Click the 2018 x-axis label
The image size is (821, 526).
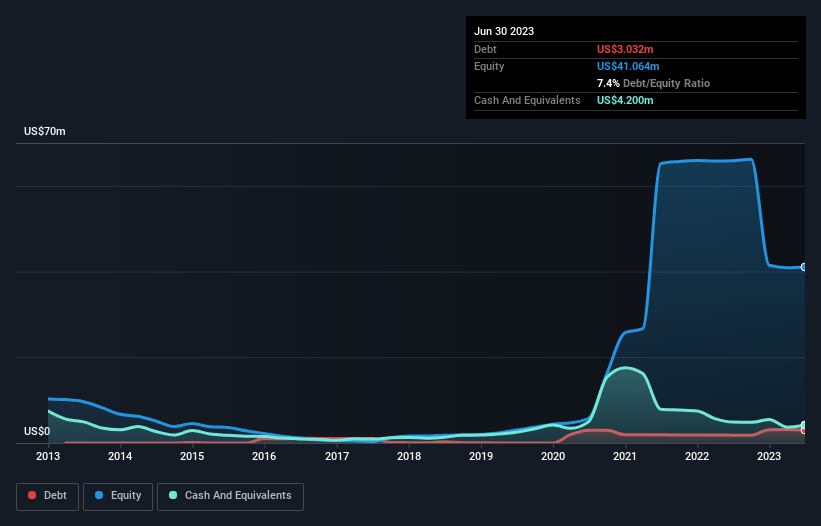[x=409, y=456]
